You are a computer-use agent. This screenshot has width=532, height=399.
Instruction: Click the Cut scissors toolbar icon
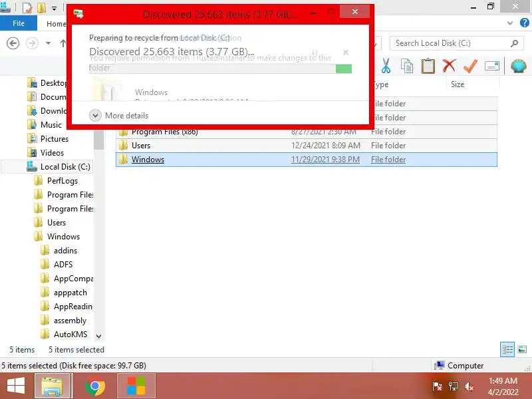point(386,66)
